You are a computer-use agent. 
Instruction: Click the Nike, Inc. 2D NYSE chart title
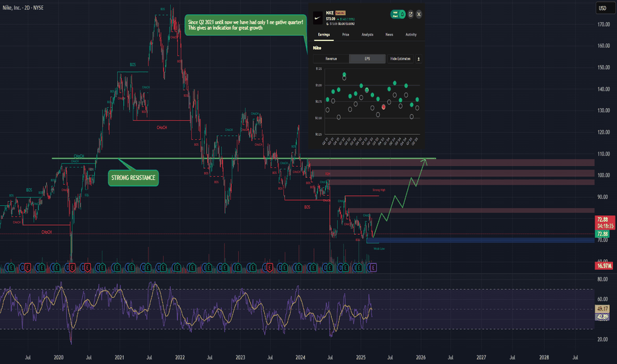tap(23, 8)
